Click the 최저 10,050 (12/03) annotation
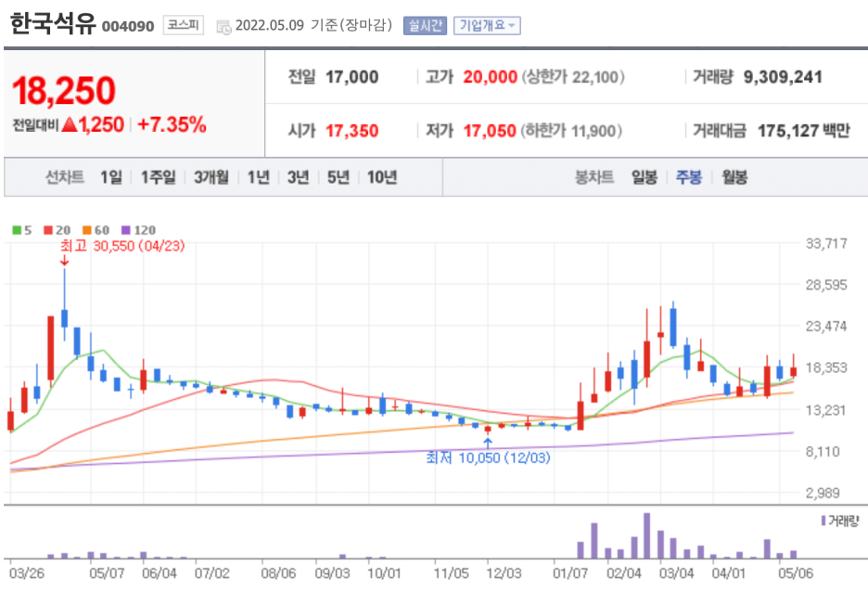 click(x=488, y=458)
